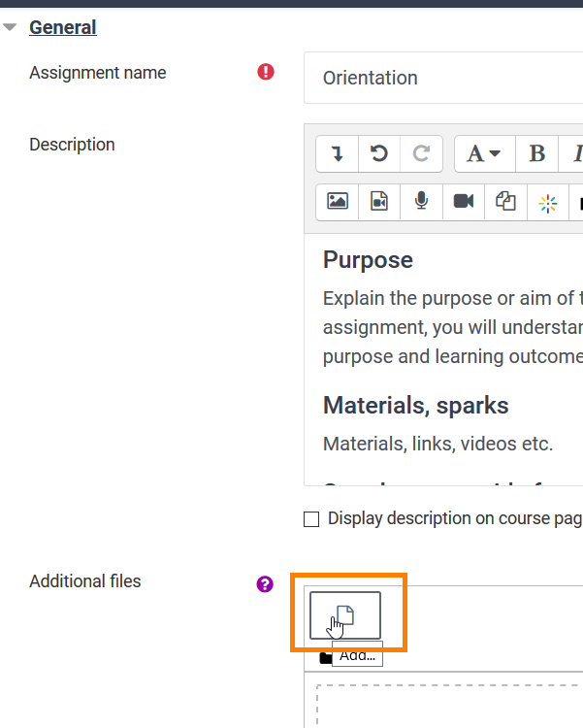This screenshot has height=728, width=583.
Task: Toggle the show more editor buttons icon
Action: 337,153
